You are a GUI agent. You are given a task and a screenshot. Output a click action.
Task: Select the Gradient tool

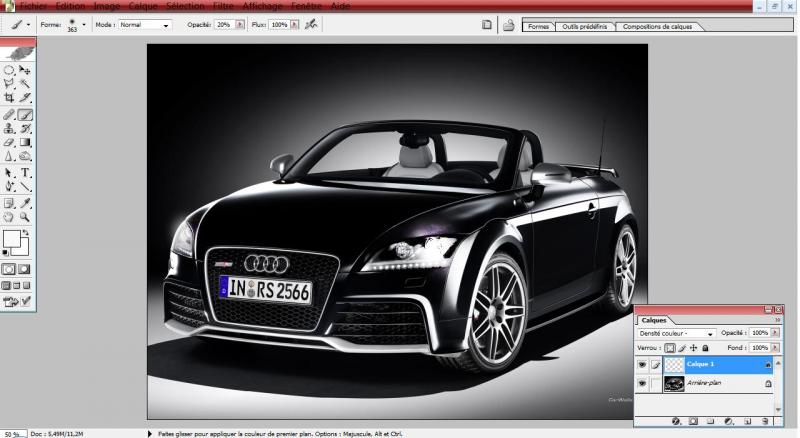point(24,142)
